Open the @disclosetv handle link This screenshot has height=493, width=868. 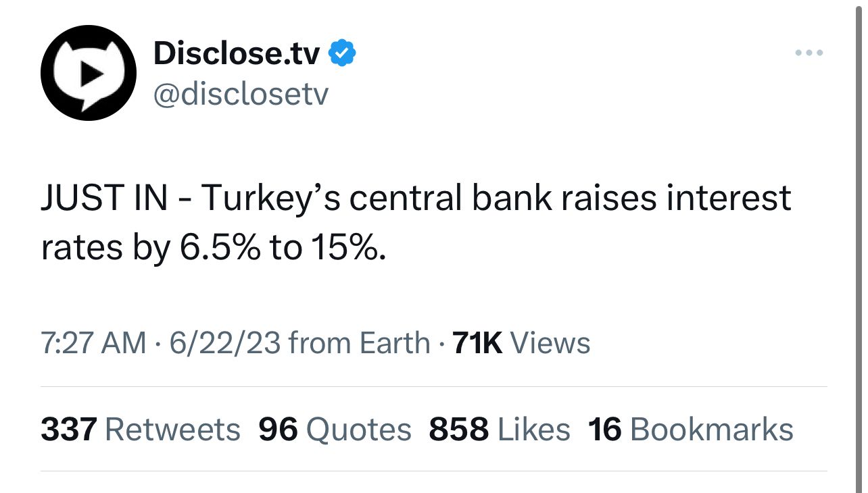(x=241, y=95)
